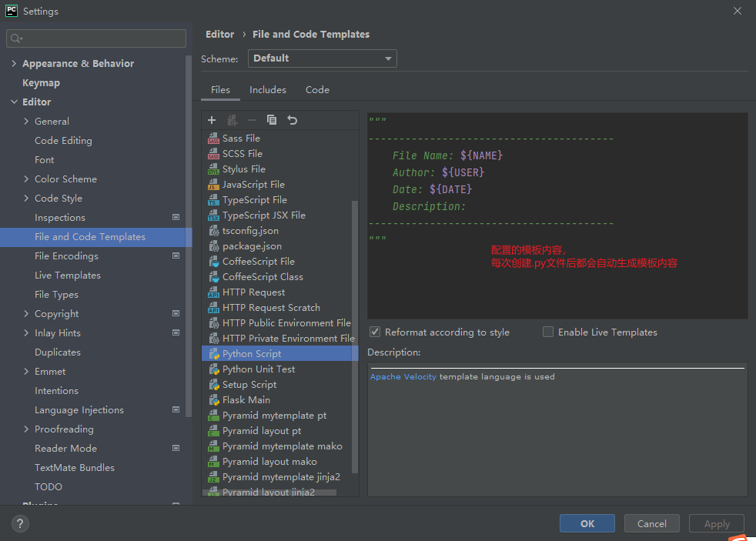The width and height of the screenshot is (756, 541).
Task: Click the Cancel button
Action: pyautogui.click(x=651, y=523)
